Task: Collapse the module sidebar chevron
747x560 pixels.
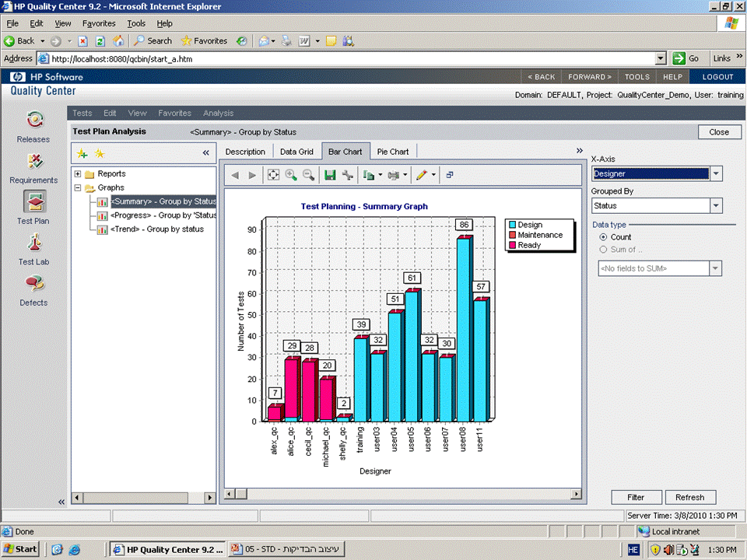Action: [61, 502]
